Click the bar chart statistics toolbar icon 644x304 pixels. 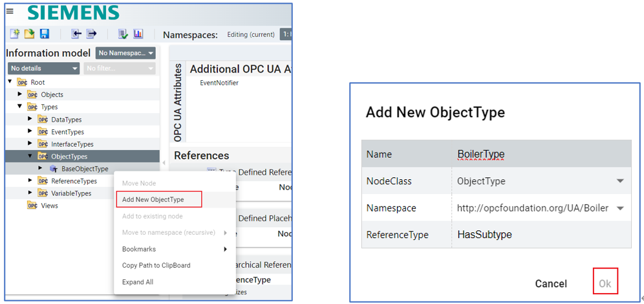138,34
